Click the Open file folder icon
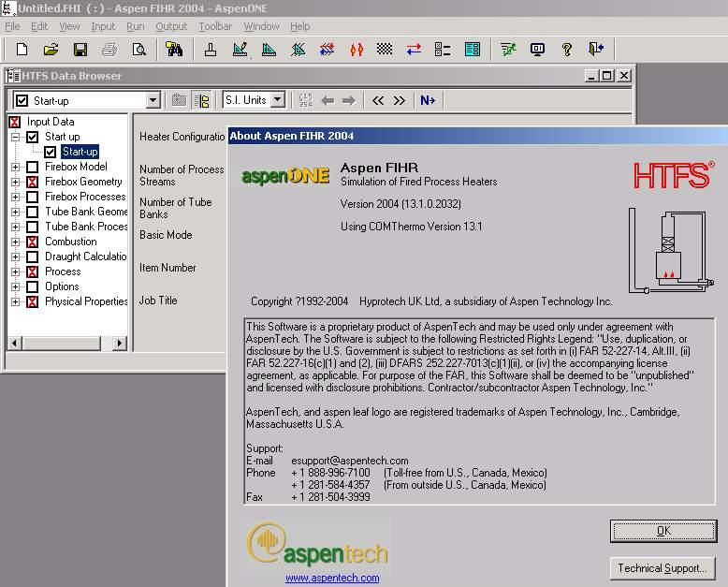The height and width of the screenshot is (587, 728). click(x=51, y=50)
